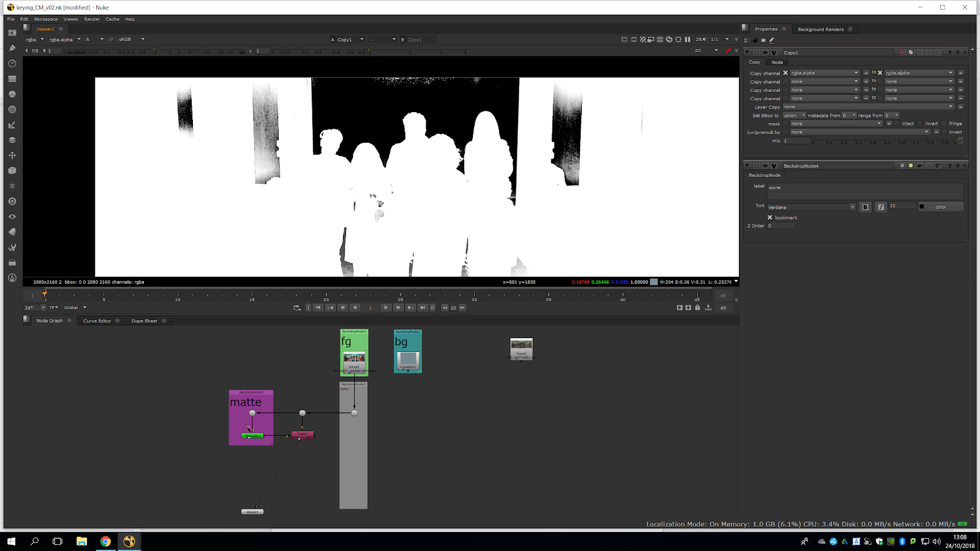Click the wrench icon on Copy1 panel
Screen dimensions: 980x551
774,53
